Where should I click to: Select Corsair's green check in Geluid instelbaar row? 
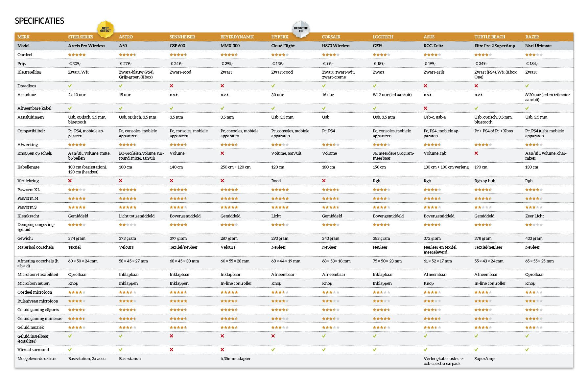click(324, 336)
